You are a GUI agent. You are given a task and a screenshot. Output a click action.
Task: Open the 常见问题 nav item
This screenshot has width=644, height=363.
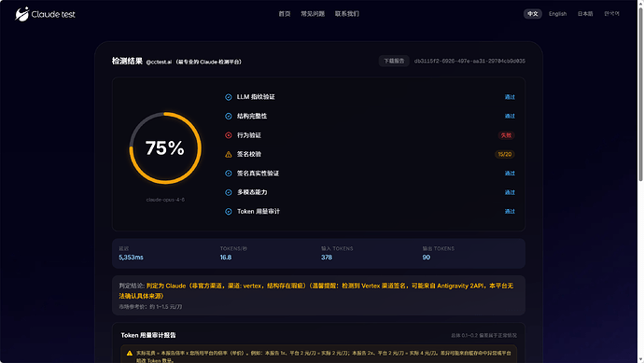(x=313, y=14)
